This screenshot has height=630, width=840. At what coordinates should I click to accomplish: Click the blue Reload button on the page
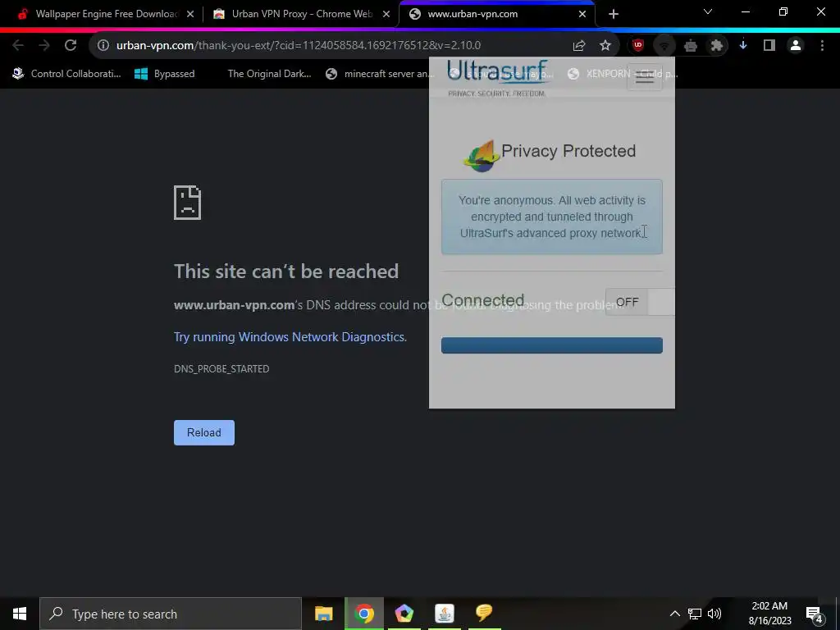[204, 432]
